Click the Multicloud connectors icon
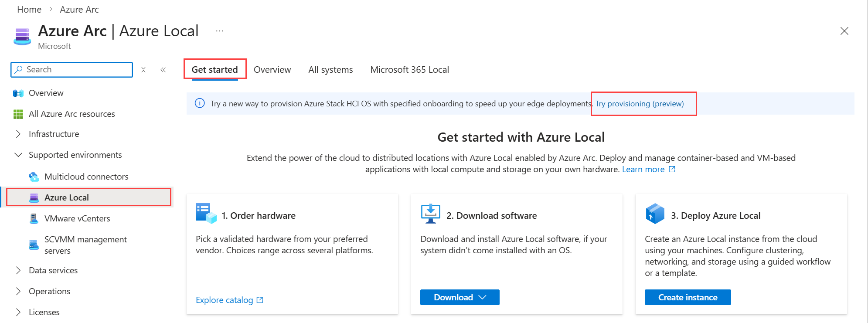Screen dimensions: 868x323 coord(34,177)
